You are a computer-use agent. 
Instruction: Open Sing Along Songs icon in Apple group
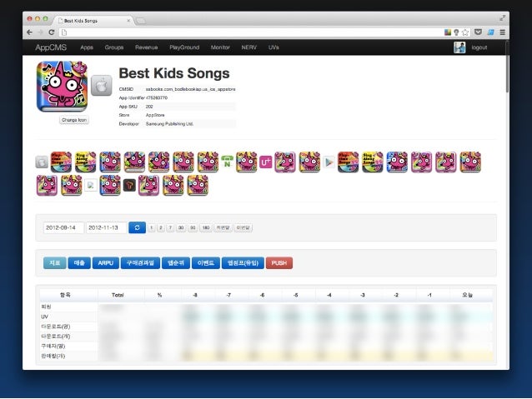[x=86, y=162]
